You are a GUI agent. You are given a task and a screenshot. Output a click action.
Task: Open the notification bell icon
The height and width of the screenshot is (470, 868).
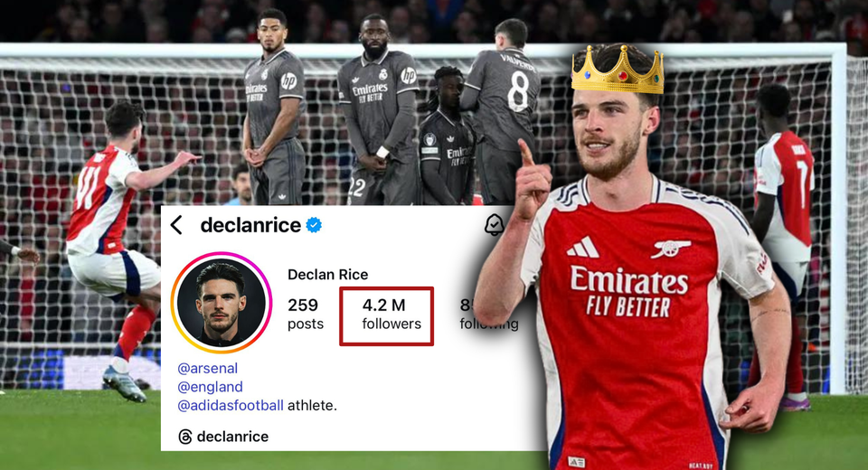point(494,224)
